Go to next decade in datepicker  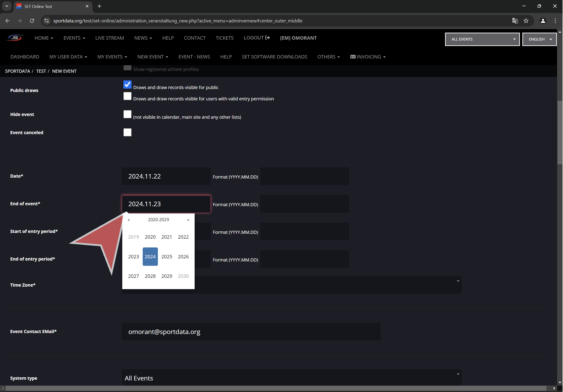[188, 220]
